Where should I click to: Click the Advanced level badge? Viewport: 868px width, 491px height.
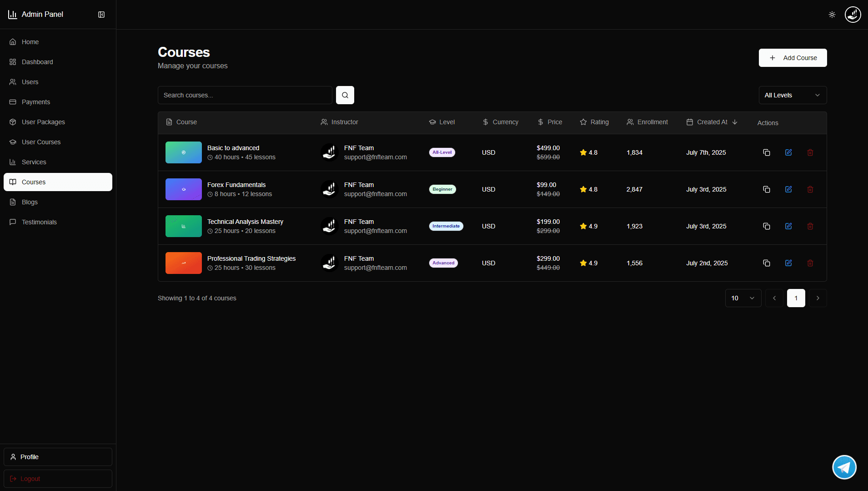443,263
